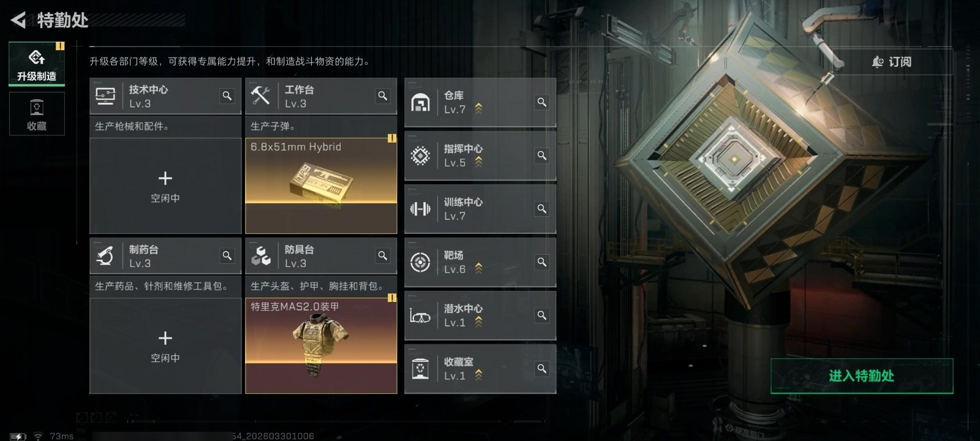Viewport: 980px width, 441px height.
Task: Click the 靶场 target icon
Action: coord(420,262)
